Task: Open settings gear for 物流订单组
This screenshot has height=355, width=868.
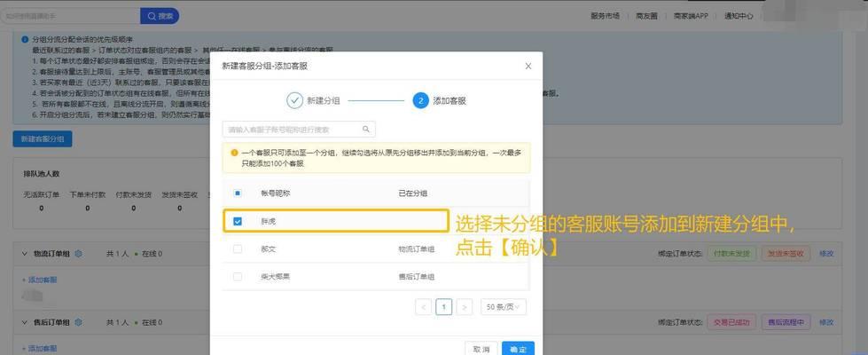Action: click(78, 254)
